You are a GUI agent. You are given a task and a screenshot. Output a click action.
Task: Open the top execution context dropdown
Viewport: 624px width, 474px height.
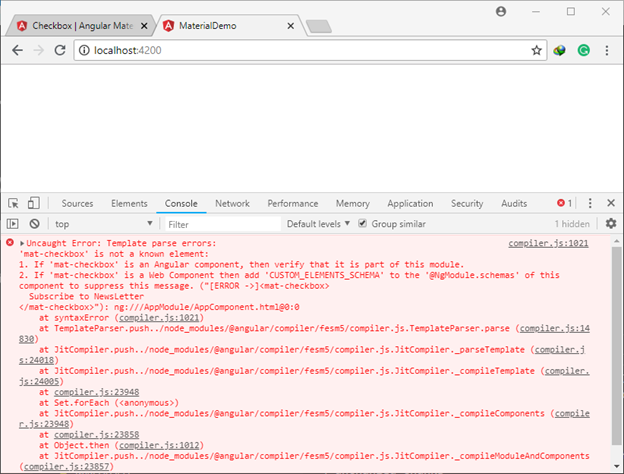click(x=103, y=224)
